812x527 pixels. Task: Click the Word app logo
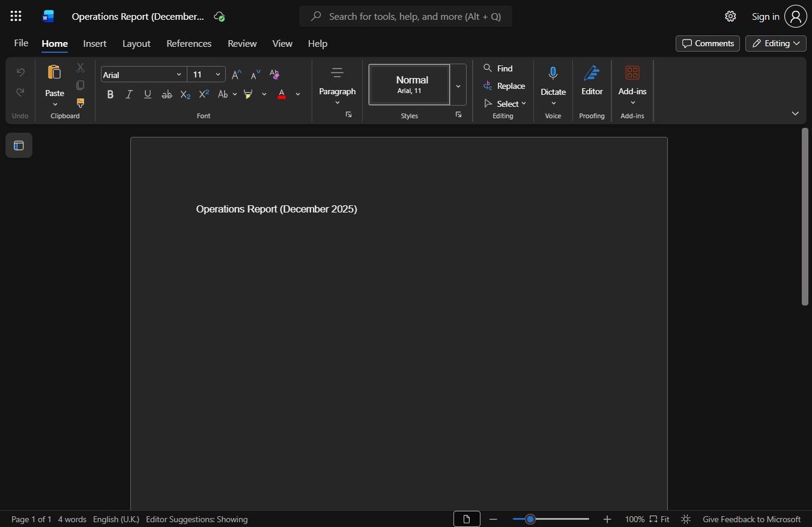pos(48,16)
